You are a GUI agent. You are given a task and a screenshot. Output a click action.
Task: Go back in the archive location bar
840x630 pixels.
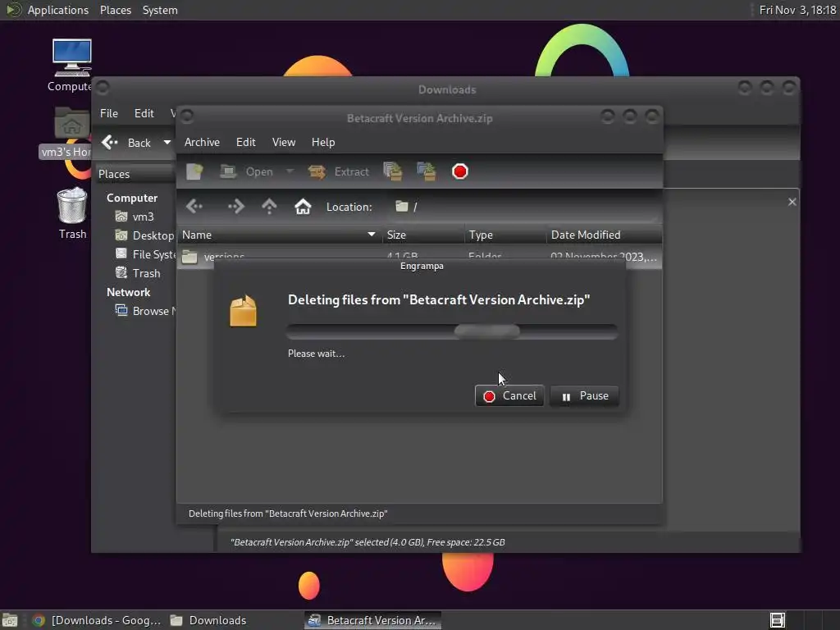(194, 206)
